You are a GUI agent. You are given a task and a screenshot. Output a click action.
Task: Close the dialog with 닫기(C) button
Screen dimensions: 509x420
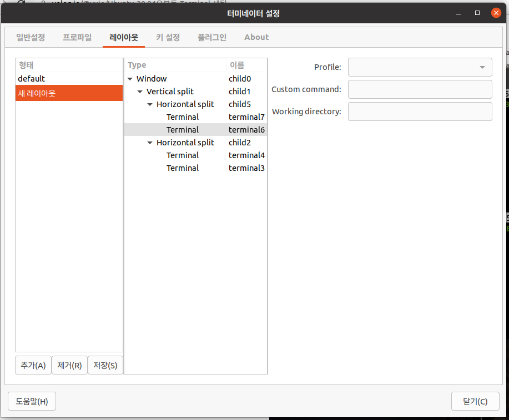475,401
